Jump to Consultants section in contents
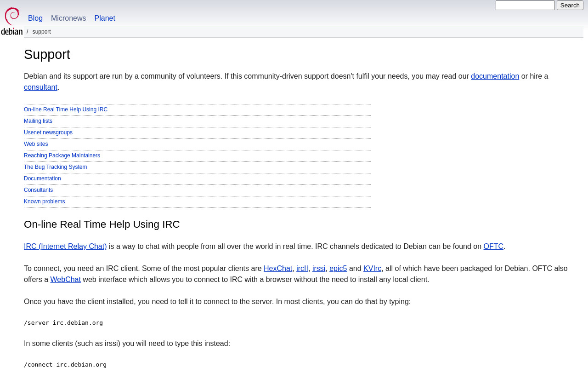Screen dimensions: 588x368 tap(38, 190)
